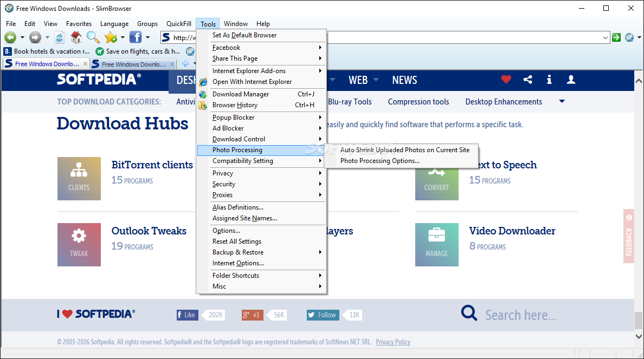Open the Groups menu

coord(147,24)
